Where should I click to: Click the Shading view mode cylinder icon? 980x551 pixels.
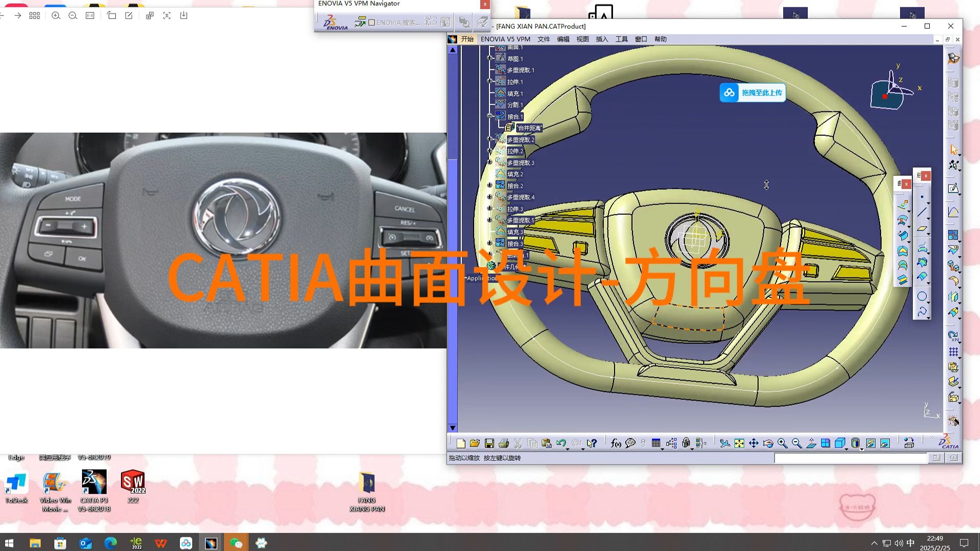(855, 443)
